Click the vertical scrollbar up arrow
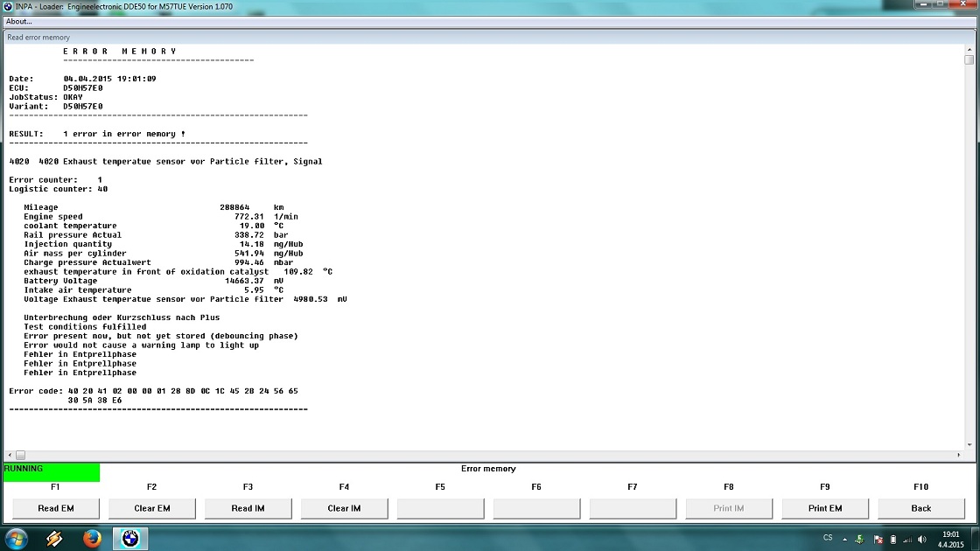 [x=969, y=49]
